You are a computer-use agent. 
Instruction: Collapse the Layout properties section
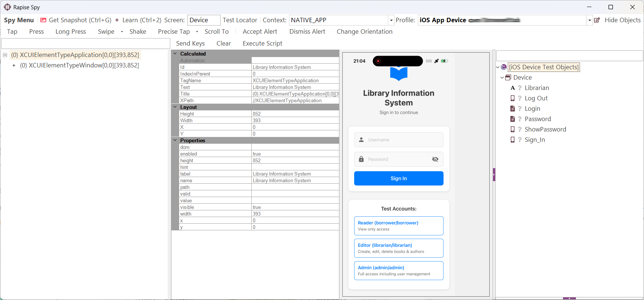tap(175, 107)
